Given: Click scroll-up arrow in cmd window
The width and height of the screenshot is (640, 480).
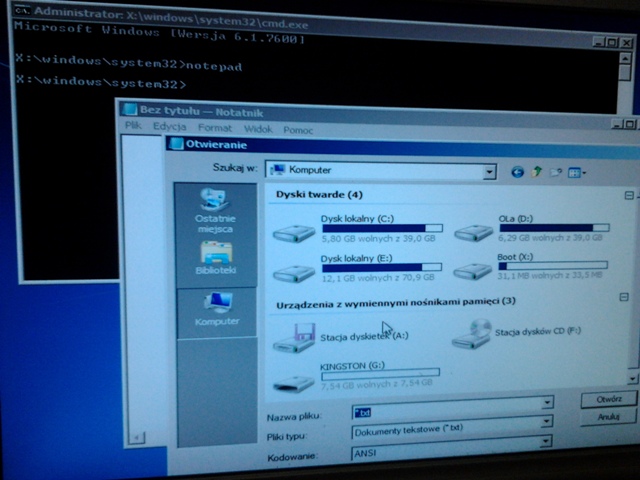Looking at the screenshot, I should 625,58.
